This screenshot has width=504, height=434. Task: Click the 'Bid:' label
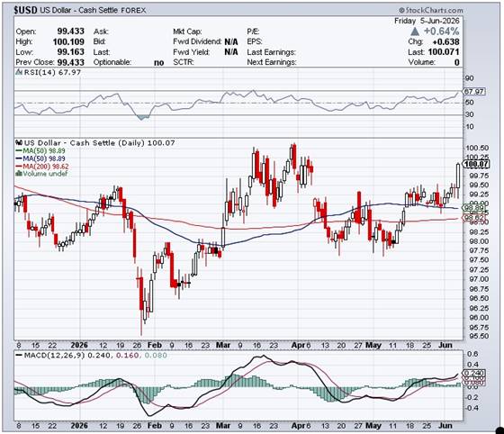point(100,41)
